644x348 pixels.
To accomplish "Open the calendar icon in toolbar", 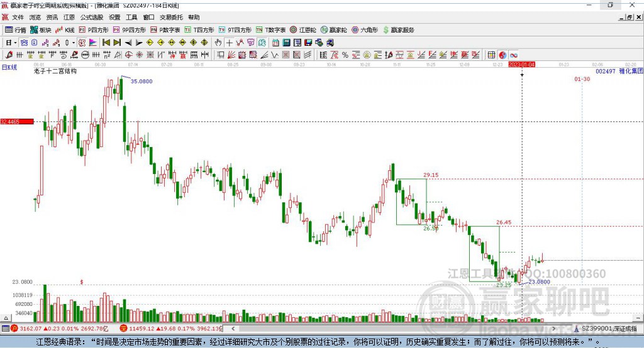I will coord(275,43).
